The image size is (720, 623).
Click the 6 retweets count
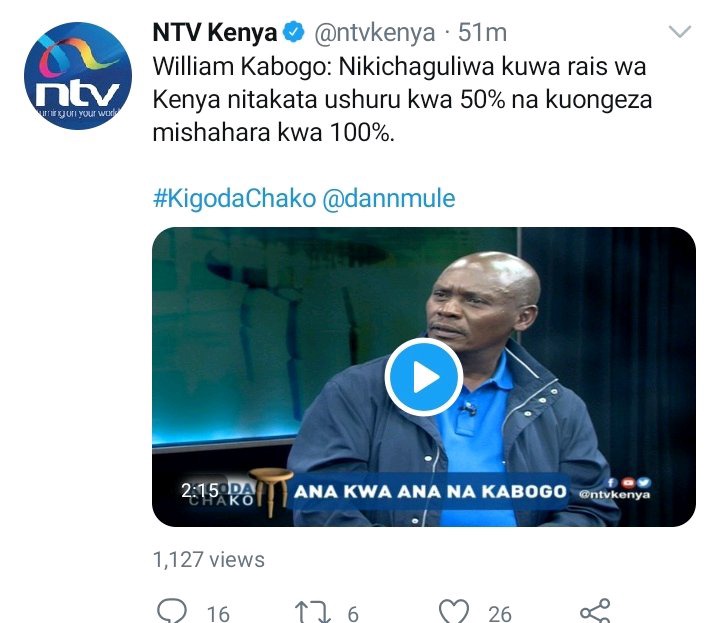coord(353,614)
